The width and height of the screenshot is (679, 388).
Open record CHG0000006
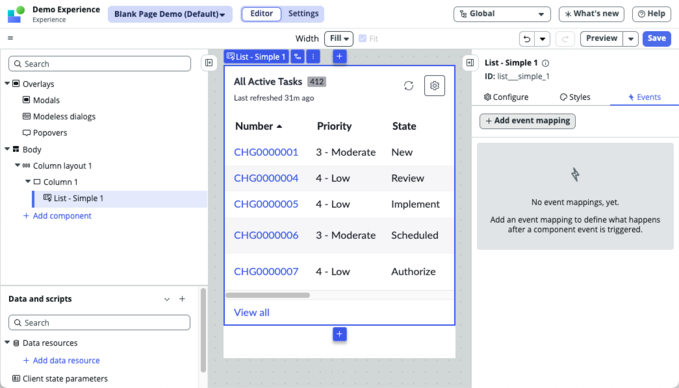266,236
